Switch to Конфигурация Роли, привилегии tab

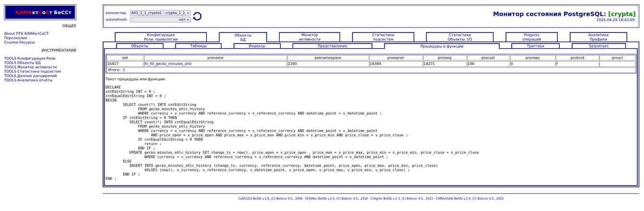click(x=161, y=37)
